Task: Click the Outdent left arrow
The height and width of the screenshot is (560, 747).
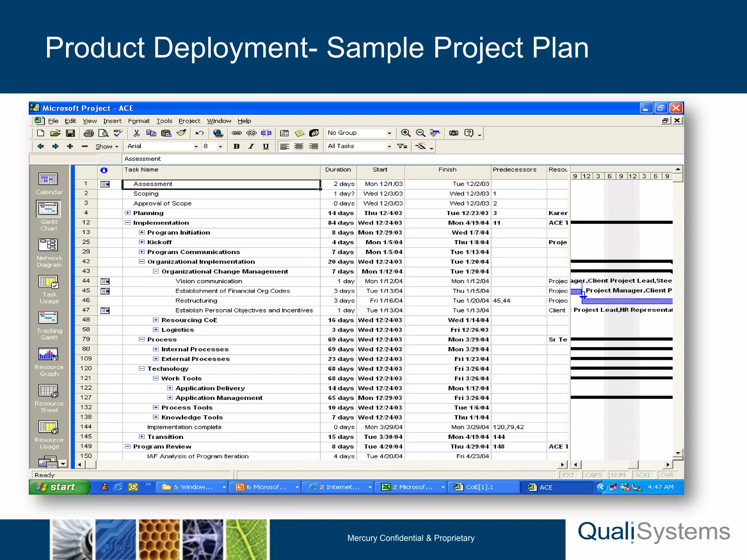Action: [40, 146]
